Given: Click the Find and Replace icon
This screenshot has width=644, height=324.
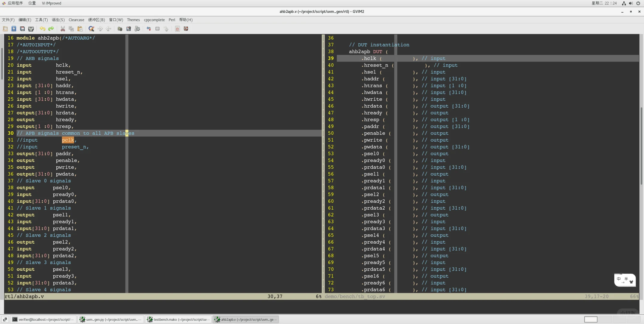Looking at the screenshot, I should (x=91, y=29).
